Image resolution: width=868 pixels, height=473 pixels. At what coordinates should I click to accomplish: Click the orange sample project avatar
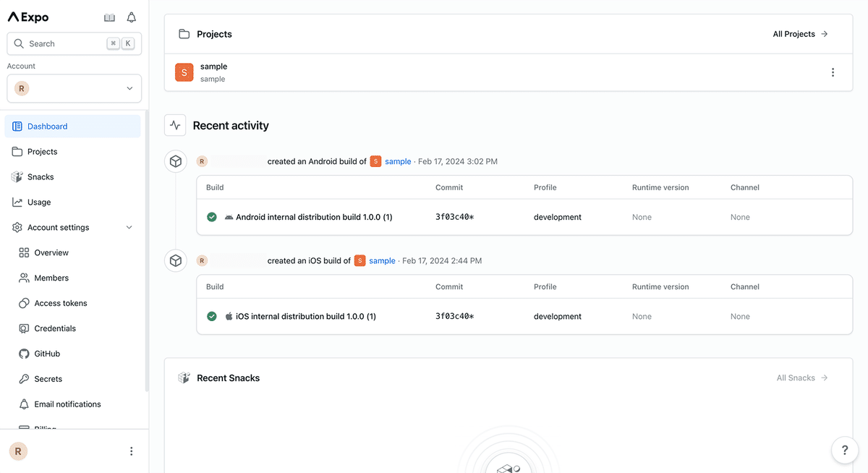tap(184, 72)
